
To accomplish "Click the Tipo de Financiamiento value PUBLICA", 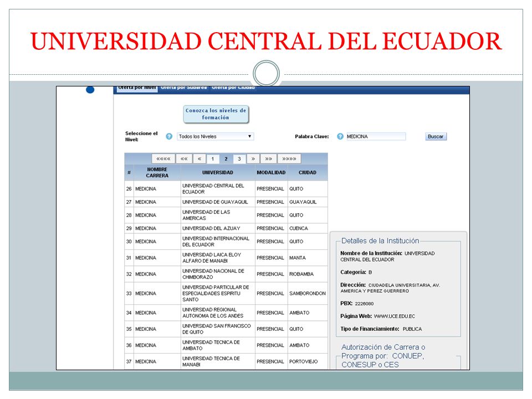I will point(412,329).
